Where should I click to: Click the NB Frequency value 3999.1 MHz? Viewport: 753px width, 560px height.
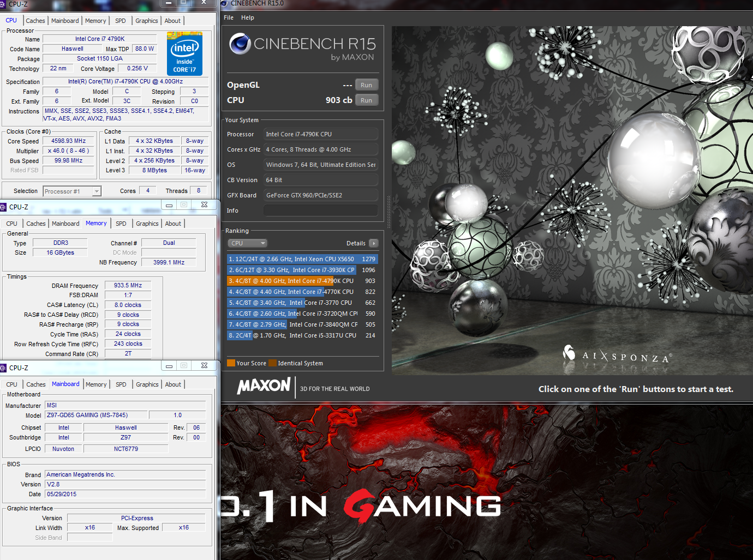(x=169, y=262)
